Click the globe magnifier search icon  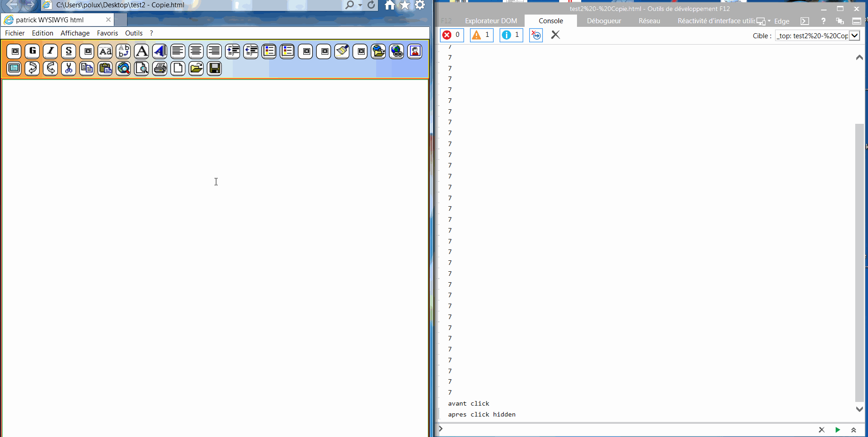point(123,68)
